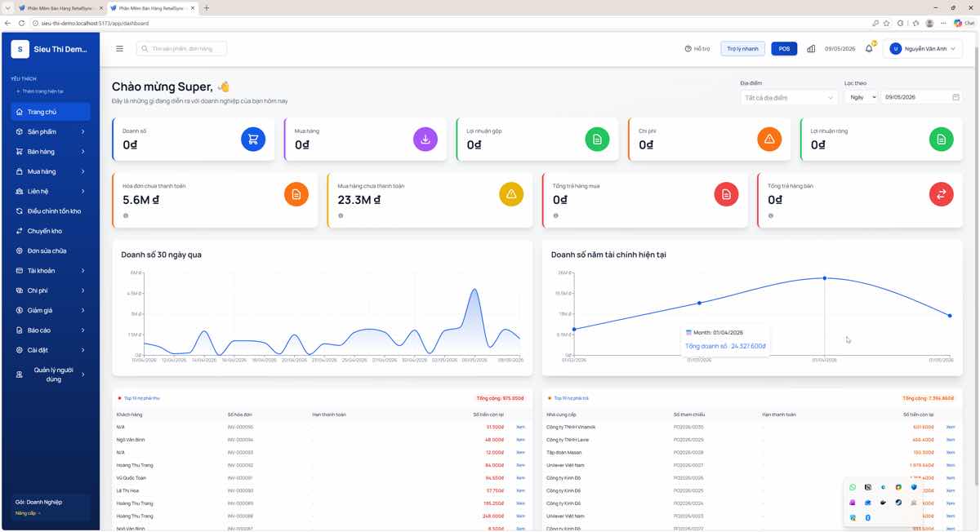Open Chuyển kho in sidebar
Viewport: 980px width, 532px height.
[x=51, y=231]
